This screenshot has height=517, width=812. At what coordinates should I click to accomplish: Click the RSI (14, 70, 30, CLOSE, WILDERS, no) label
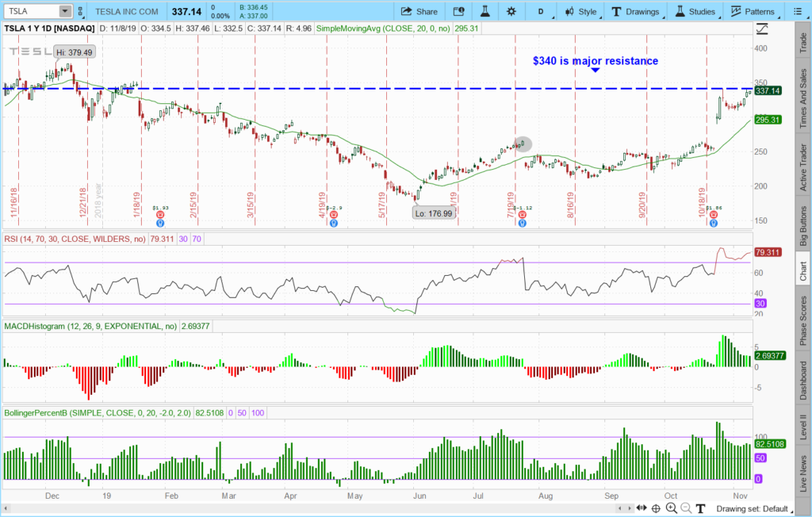pos(75,239)
